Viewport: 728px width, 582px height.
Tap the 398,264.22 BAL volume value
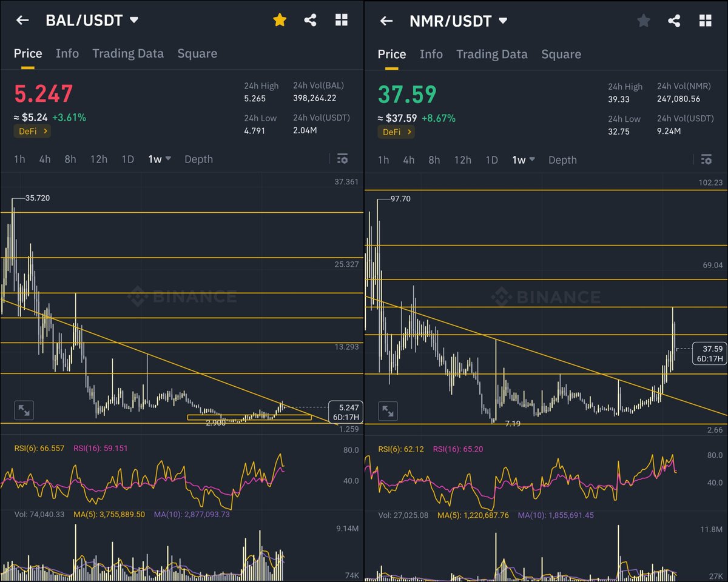click(x=314, y=98)
